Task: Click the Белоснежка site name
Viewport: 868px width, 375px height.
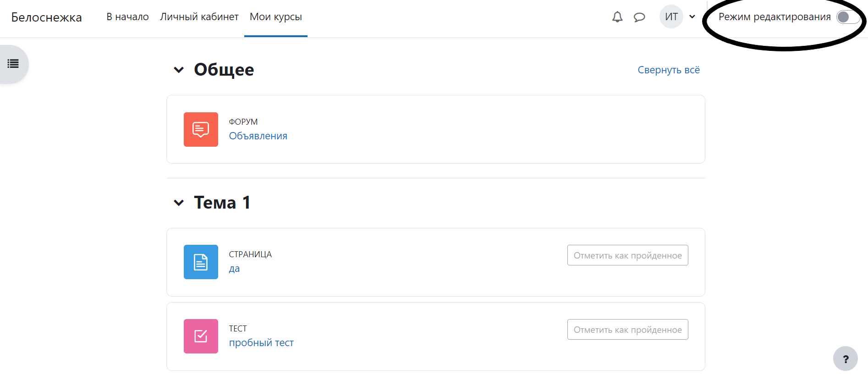Action: click(46, 17)
